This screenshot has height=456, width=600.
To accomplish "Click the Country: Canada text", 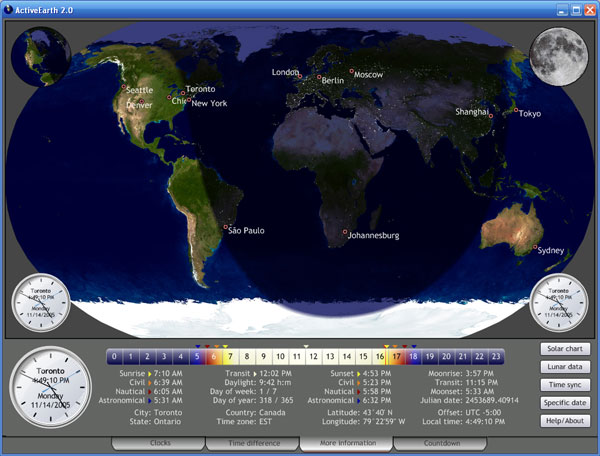I will click(x=255, y=413).
